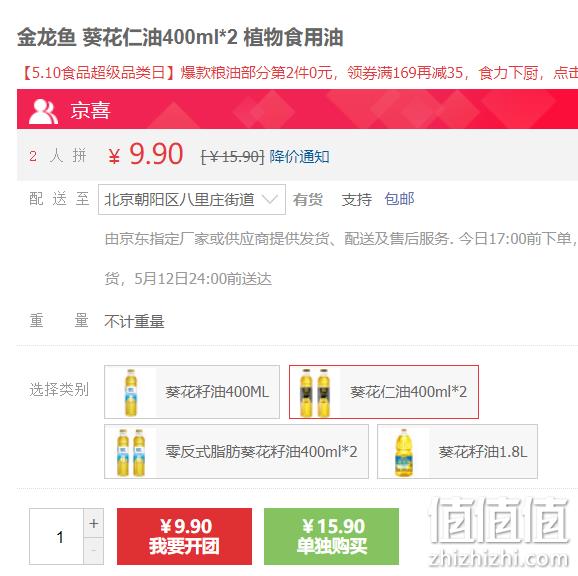The image size is (578, 576).
Task: Click the quantity input field
Action: 56,537
